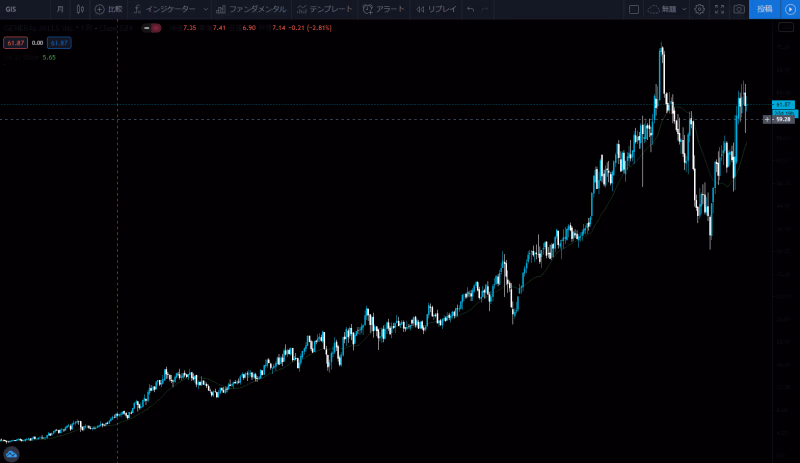Create an alert with アラート button
Viewport: 800px width, 463px height.
tap(384, 9)
